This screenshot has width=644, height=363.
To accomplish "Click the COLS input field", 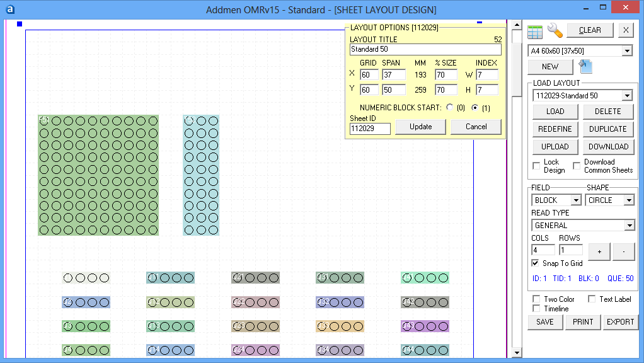I will 543,250.
